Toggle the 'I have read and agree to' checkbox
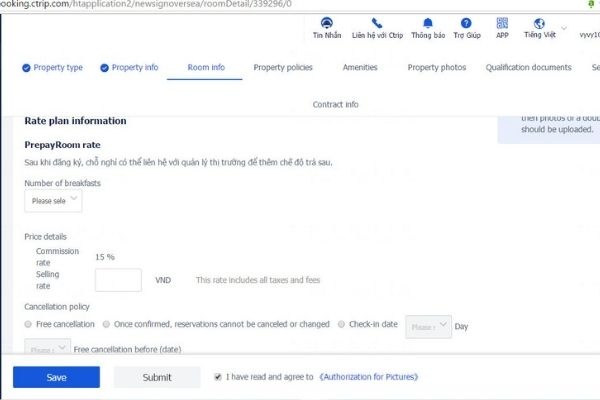600x400 pixels. click(x=218, y=377)
